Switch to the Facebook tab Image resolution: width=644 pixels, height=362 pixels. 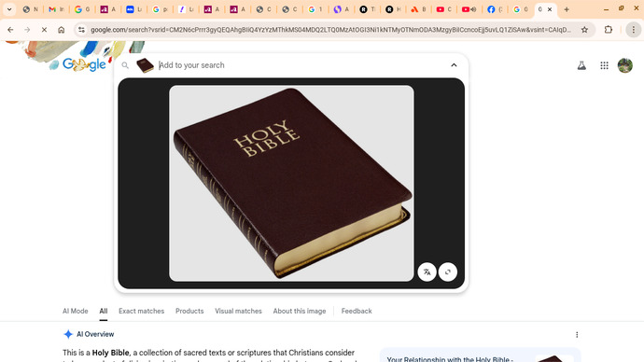[495, 9]
